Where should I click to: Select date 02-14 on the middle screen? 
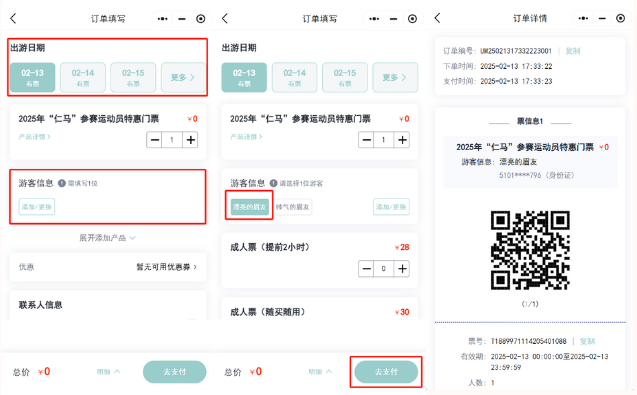(x=295, y=77)
